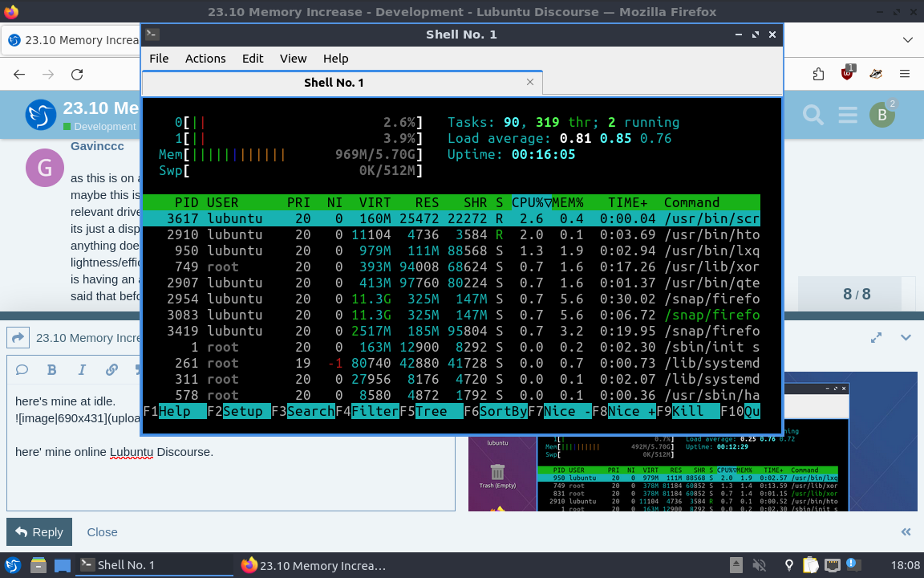The height and width of the screenshot is (578, 924).
Task: Open the clipboard manager tray icon
Action: [x=811, y=565]
